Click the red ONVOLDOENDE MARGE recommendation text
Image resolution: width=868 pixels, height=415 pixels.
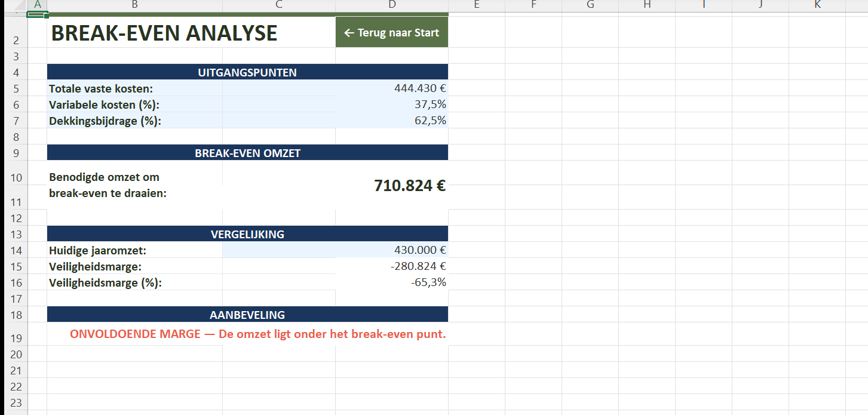(257, 334)
